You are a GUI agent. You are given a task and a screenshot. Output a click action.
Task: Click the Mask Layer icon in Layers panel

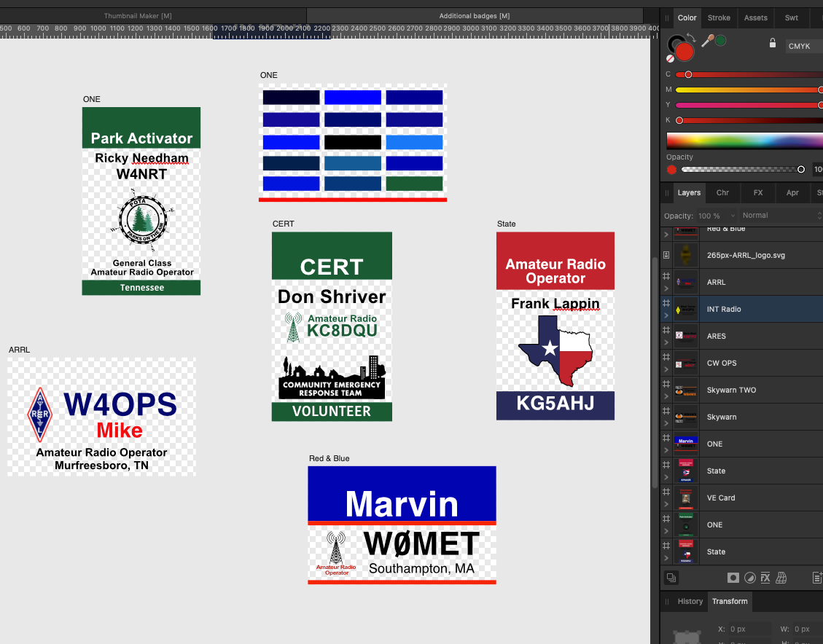[733, 578]
